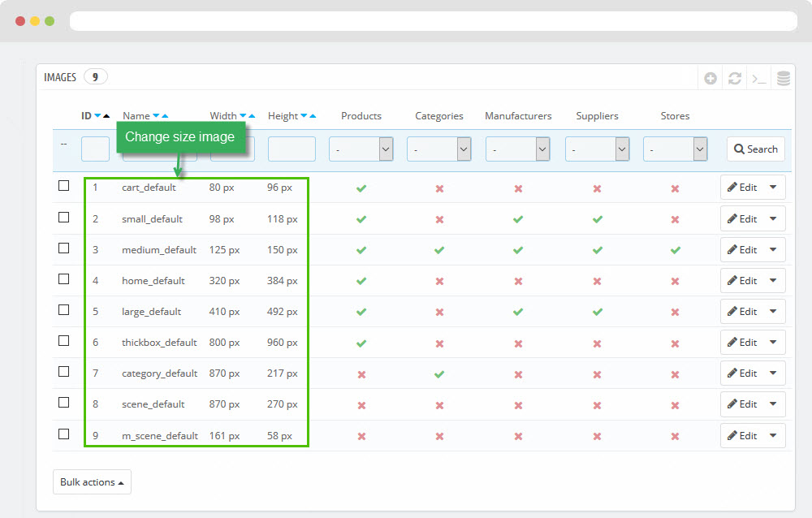The width and height of the screenshot is (812, 518).
Task: Toggle Manufacturers status for small_default
Action: pos(518,220)
